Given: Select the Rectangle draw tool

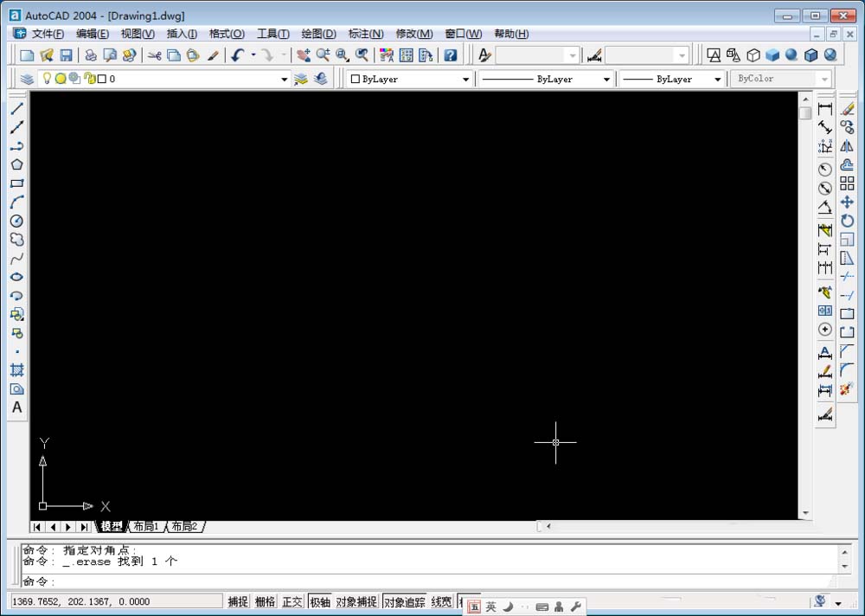Looking at the screenshot, I should 17,183.
